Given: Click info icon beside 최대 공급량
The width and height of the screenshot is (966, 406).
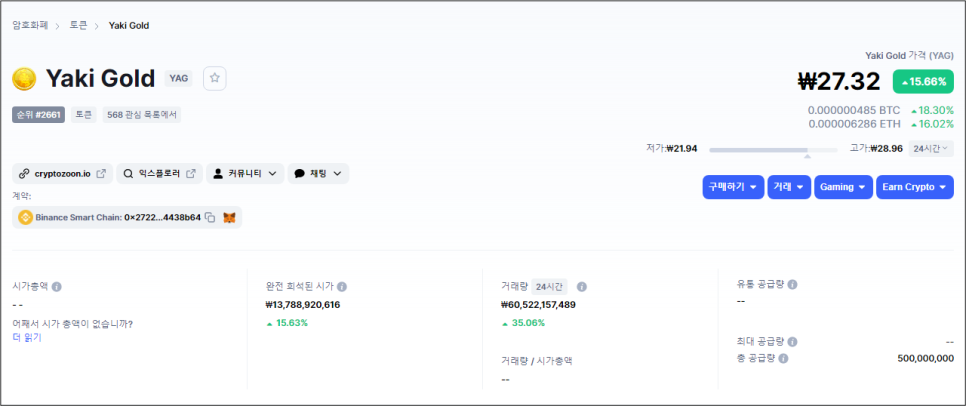Looking at the screenshot, I should (792, 341).
